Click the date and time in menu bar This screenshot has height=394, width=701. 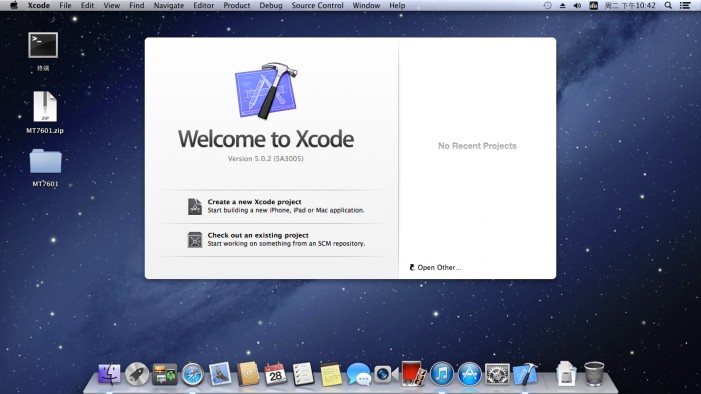pos(630,5)
